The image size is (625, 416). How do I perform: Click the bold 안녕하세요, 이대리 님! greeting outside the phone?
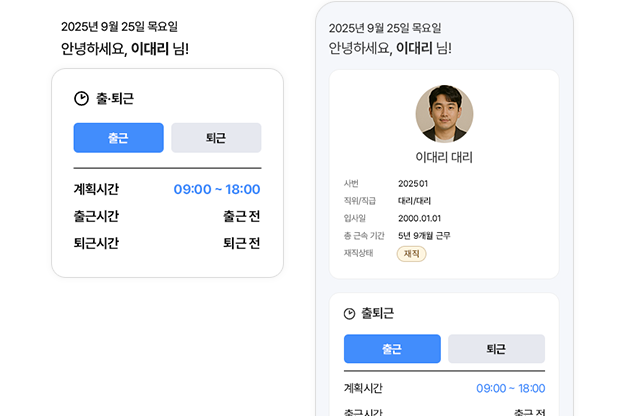coord(124,48)
